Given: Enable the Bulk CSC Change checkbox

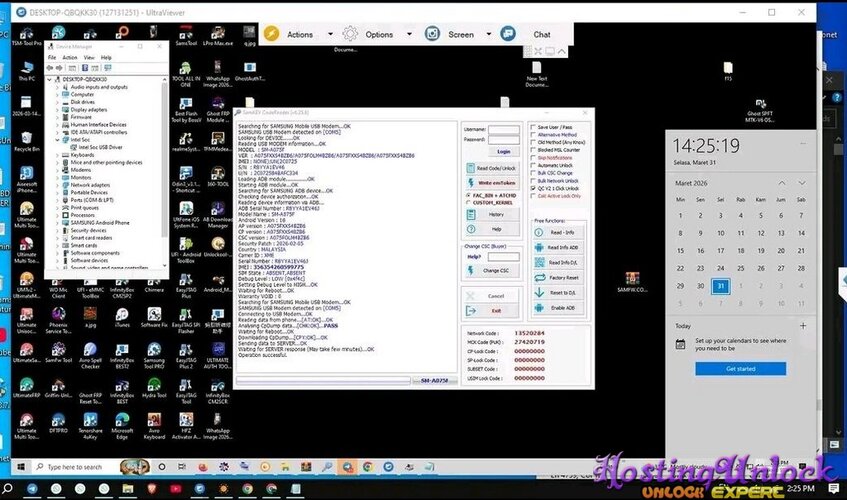Looking at the screenshot, I should pos(533,173).
